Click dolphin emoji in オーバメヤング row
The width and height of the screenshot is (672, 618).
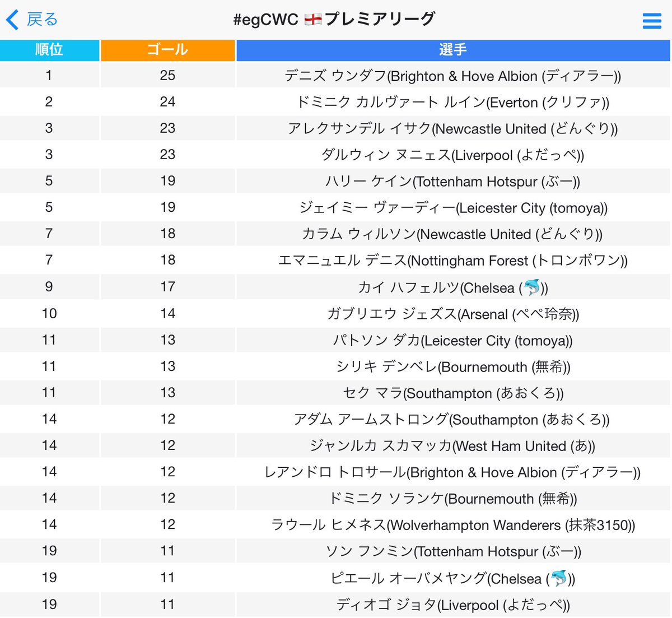[x=559, y=578]
